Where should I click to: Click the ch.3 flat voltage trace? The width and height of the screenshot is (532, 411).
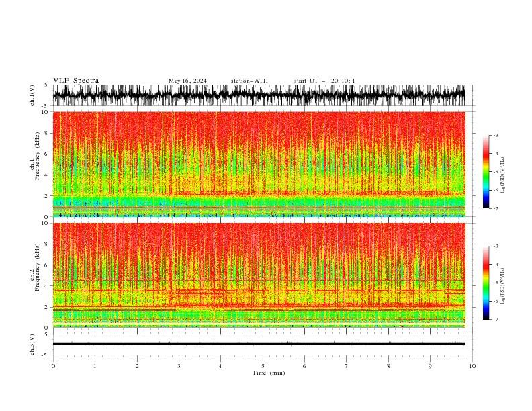click(259, 344)
